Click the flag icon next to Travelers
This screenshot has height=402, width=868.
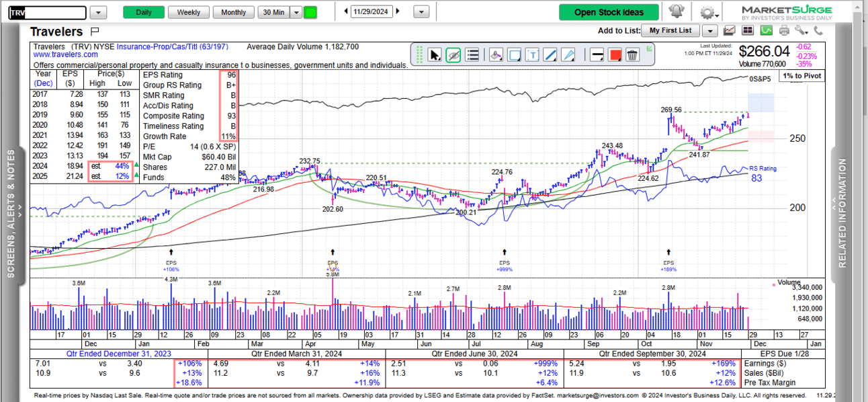[x=94, y=32]
